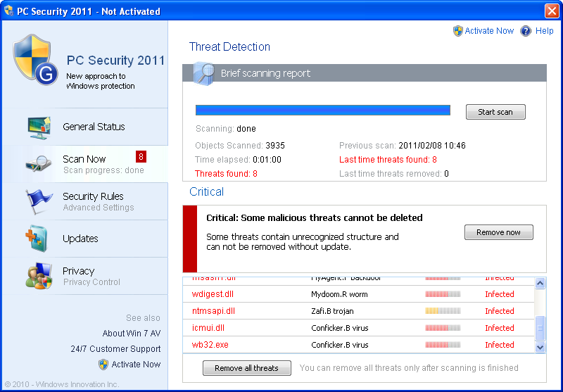Screen dimensions: 563x392
Task: Click the Help question mark icon
Action: point(526,31)
